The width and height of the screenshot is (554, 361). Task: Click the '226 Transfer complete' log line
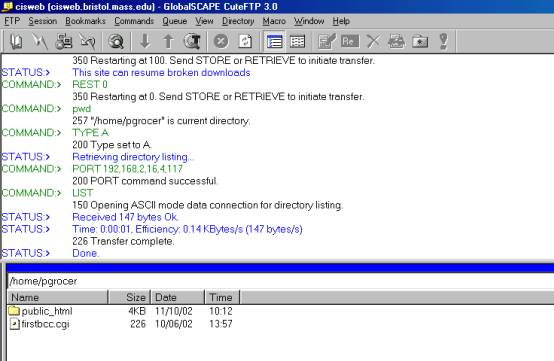coord(123,241)
